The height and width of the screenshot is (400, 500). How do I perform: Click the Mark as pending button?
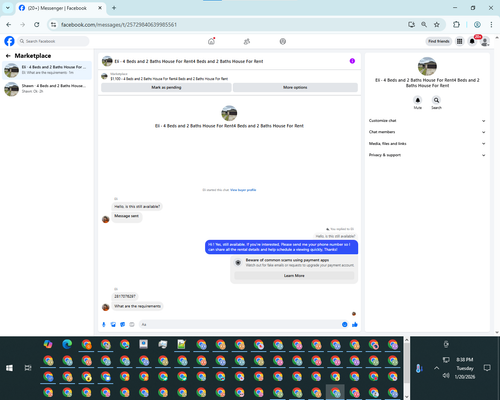pyautogui.click(x=166, y=87)
